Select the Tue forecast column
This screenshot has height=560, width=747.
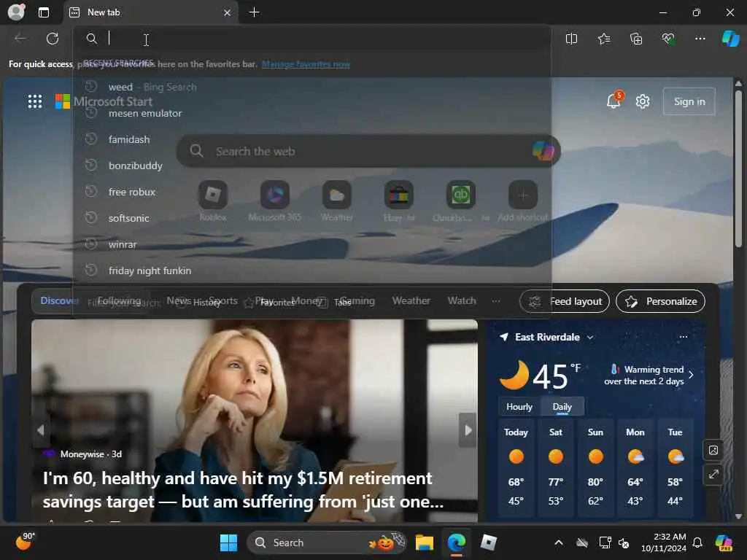[675, 467]
